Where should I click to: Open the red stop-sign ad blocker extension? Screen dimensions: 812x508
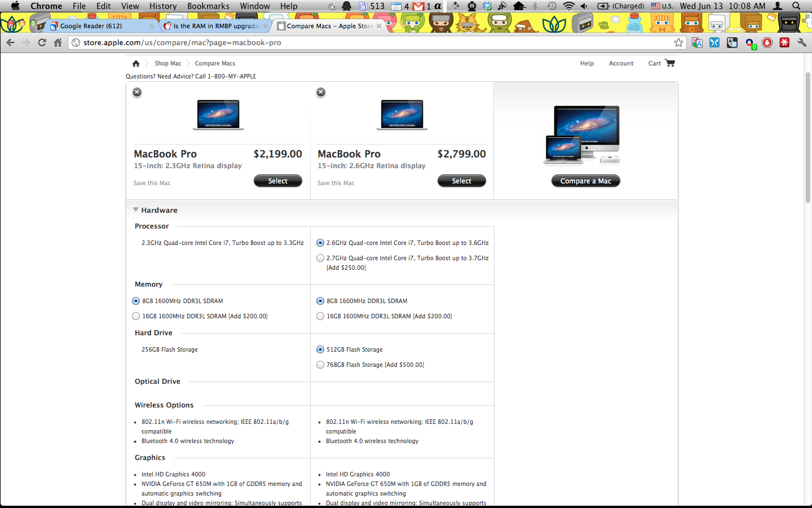[x=767, y=42]
